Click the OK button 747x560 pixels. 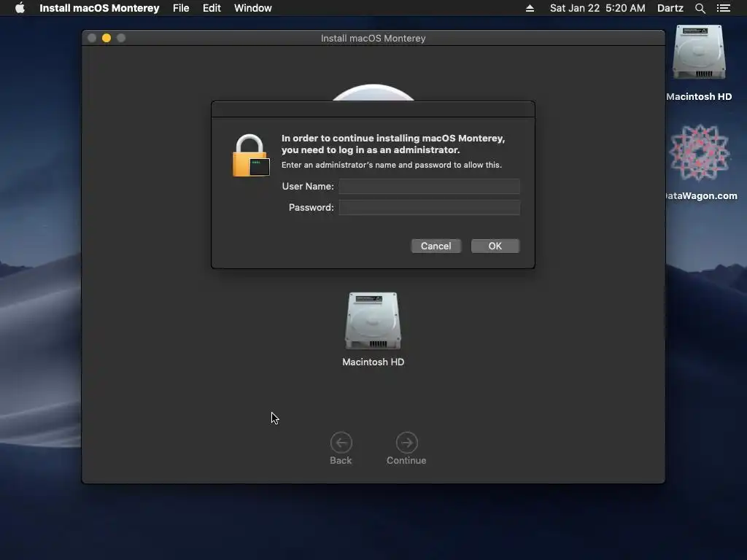495,246
